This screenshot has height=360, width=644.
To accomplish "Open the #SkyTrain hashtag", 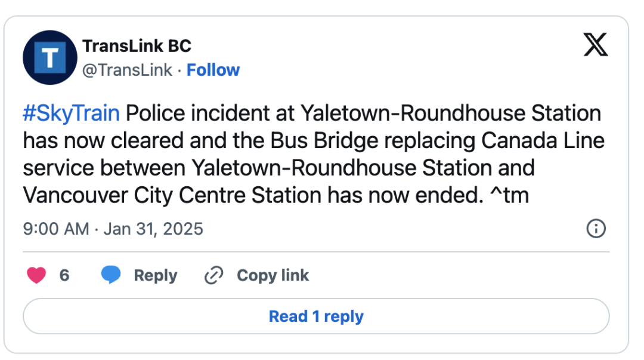I will [71, 113].
